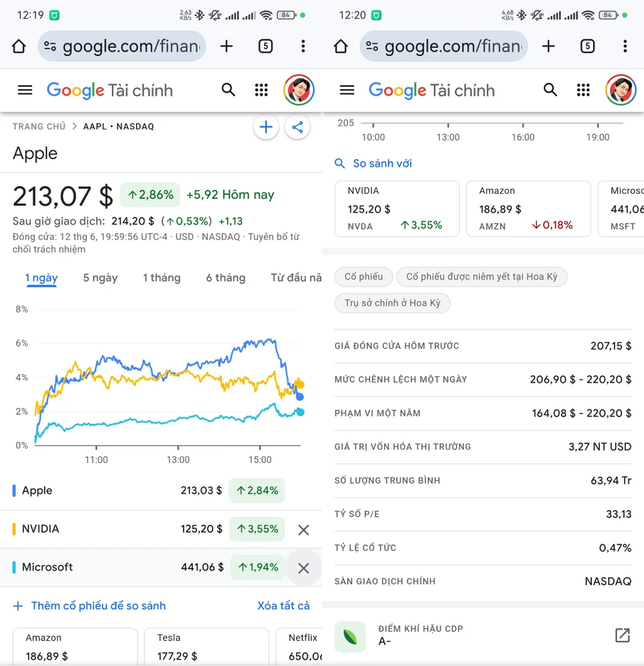Open the Google Finance navigation menu
Image resolution: width=644 pixels, height=666 pixels.
(x=24, y=90)
